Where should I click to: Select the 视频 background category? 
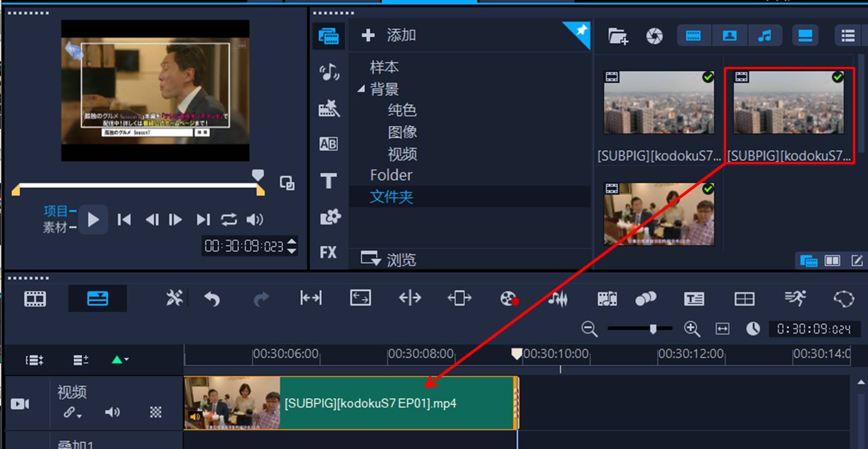click(x=402, y=154)
